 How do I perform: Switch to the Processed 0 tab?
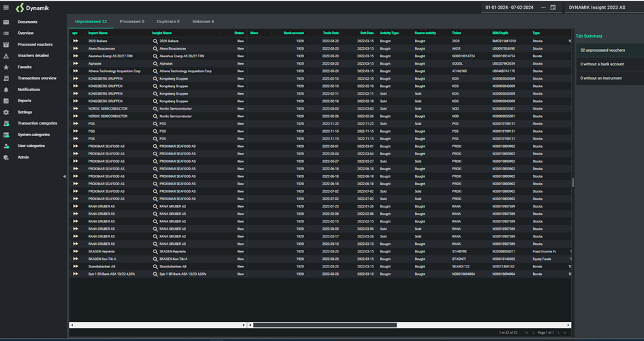click(x=132, y=22)
